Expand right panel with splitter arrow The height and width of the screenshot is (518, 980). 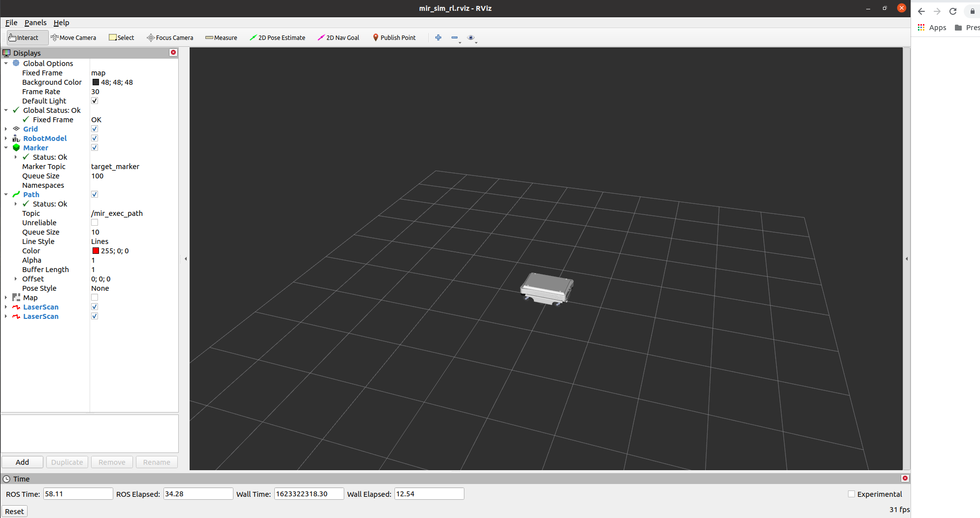(x=907, y=258)
